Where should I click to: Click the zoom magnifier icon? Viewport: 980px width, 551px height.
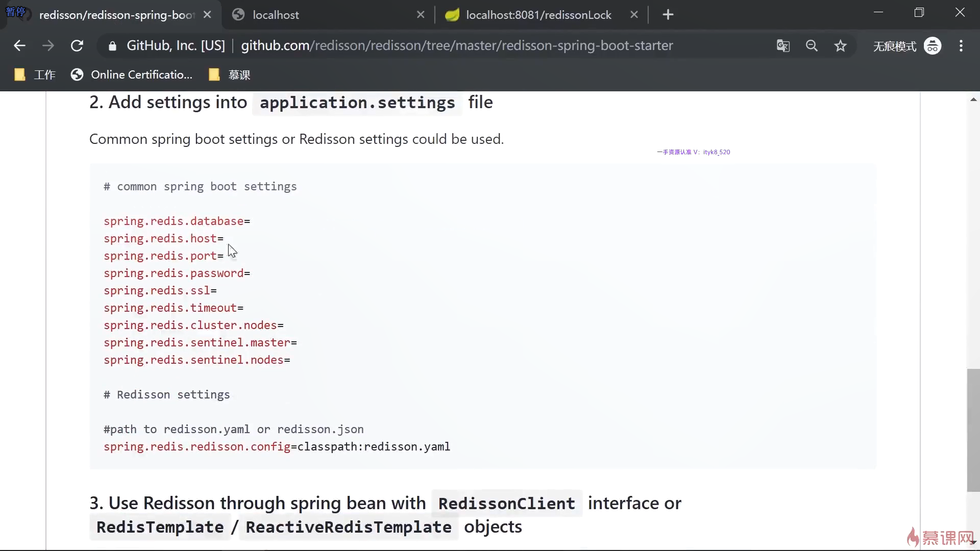(x=812, y=46)
